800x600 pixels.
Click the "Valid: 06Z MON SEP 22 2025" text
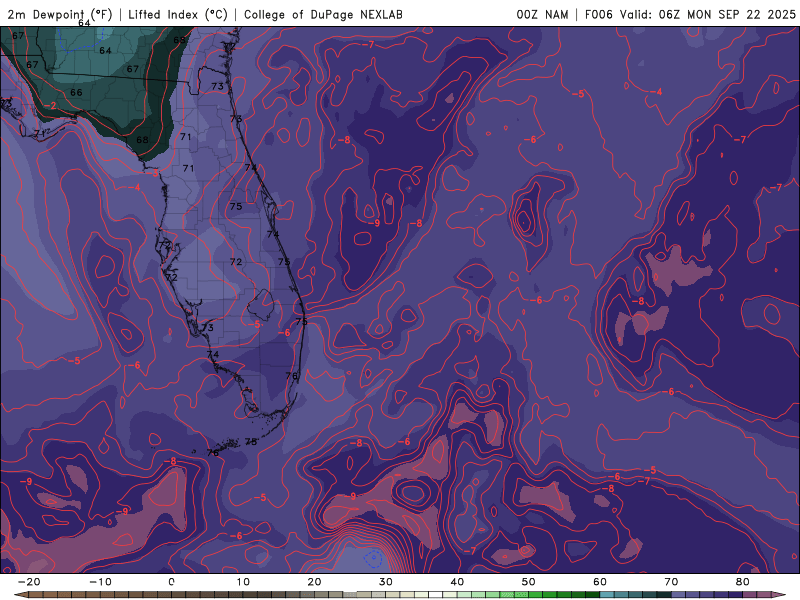pyautogui.click(x=708, y=14)
